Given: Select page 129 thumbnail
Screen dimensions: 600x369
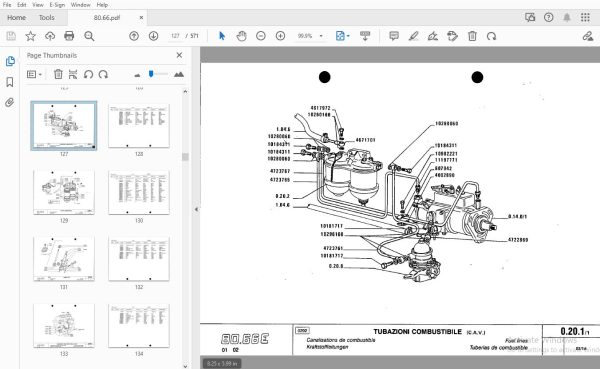Looking at the screenshot, I should click(64, 193).
